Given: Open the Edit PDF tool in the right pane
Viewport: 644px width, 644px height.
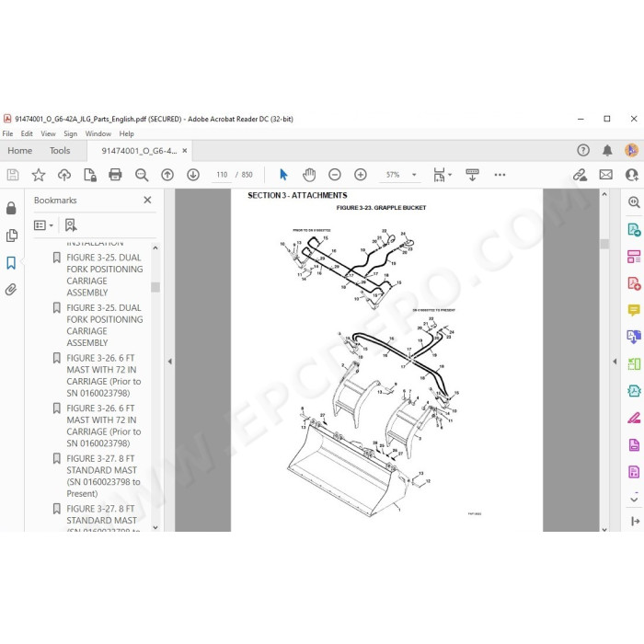Looking at the screenshot, I should coord(634,257).
